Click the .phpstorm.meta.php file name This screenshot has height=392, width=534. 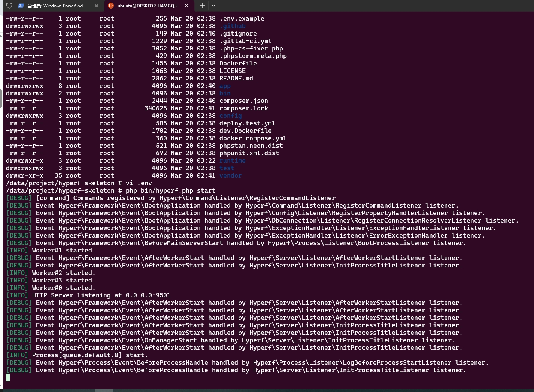coord(253,56)
